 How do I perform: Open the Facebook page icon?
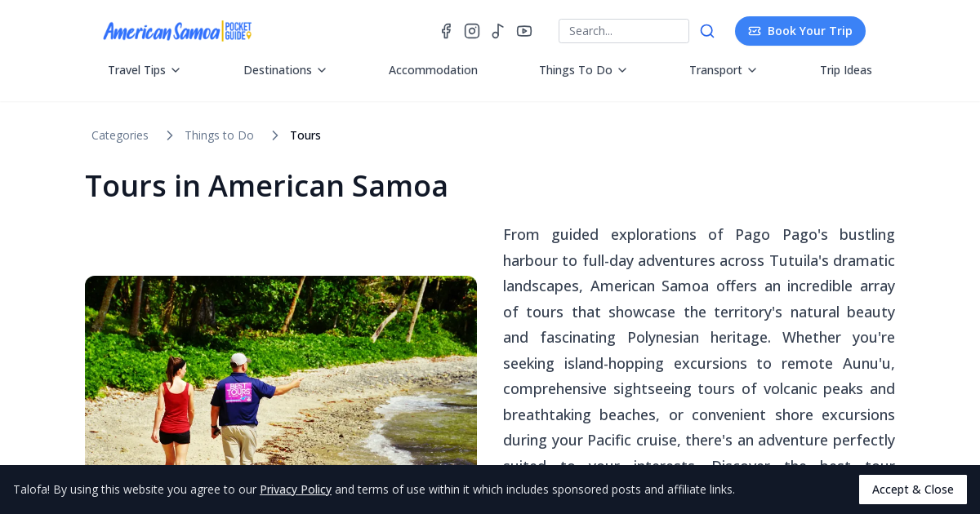[446, 31]
